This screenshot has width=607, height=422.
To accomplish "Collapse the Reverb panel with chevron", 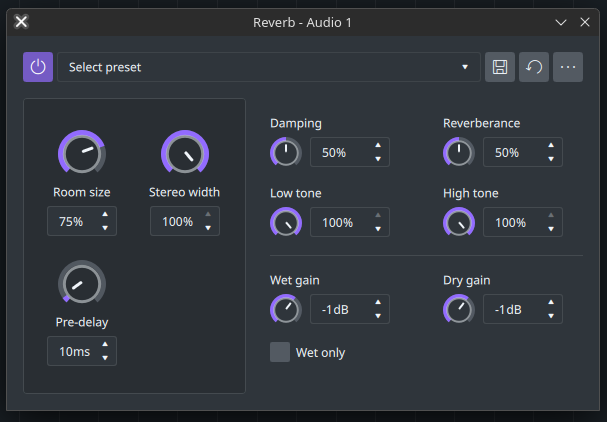I will 561,22.
